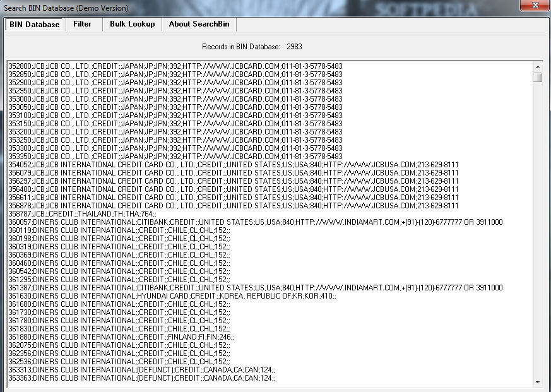The height and width of the screenshot is (392, 551).
Task: Click the 362536 Diners Club Chile record
Action: point(119,362)
